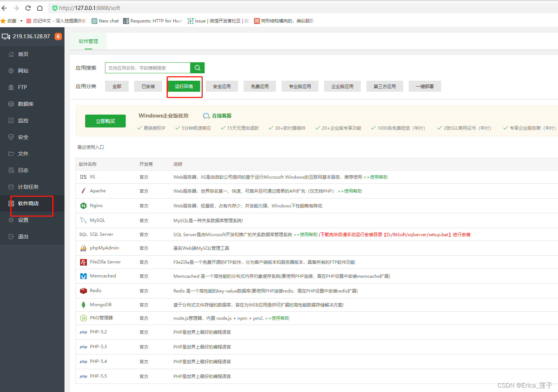Click the 软件名称 column header

(88, 164)
